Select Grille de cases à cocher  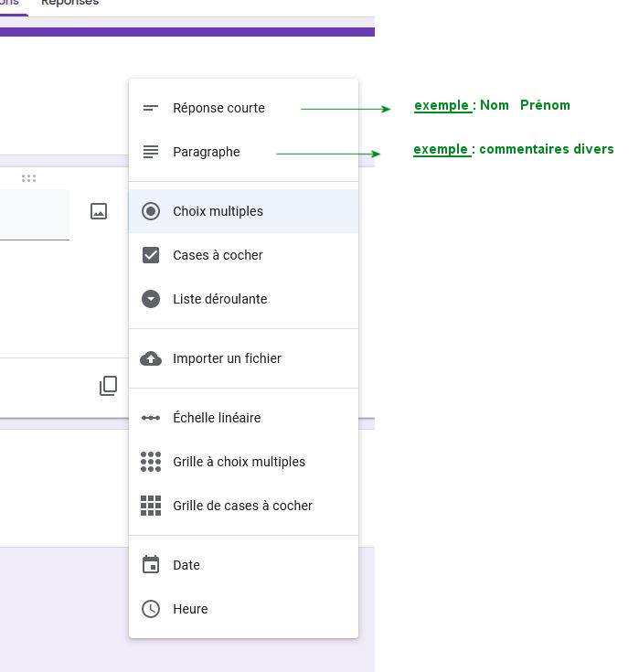243,506
